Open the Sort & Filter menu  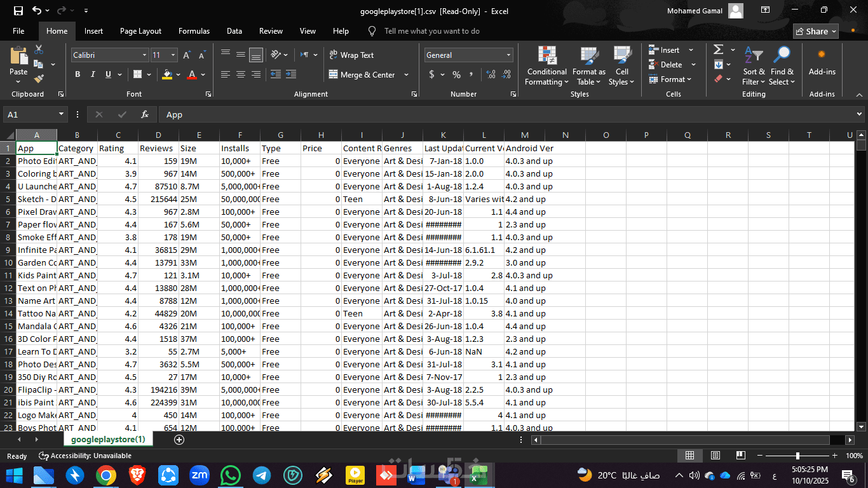(754, 66)
